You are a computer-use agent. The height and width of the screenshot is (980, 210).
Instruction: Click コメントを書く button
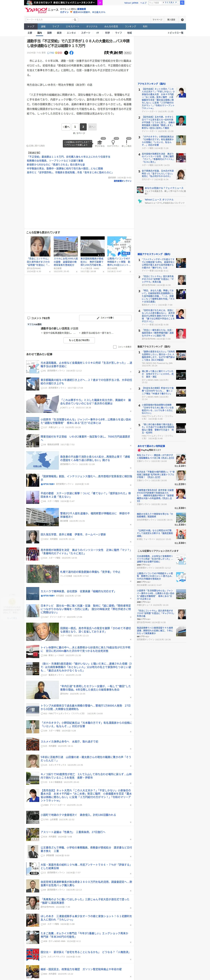point(105,318)
